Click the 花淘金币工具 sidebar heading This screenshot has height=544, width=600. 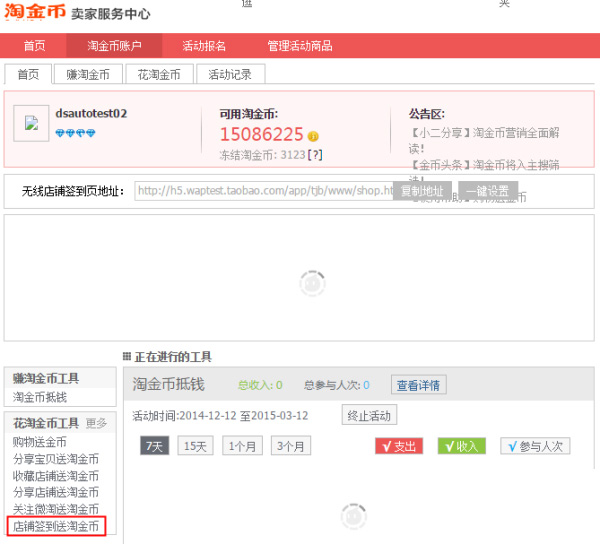tap(46, 423)
